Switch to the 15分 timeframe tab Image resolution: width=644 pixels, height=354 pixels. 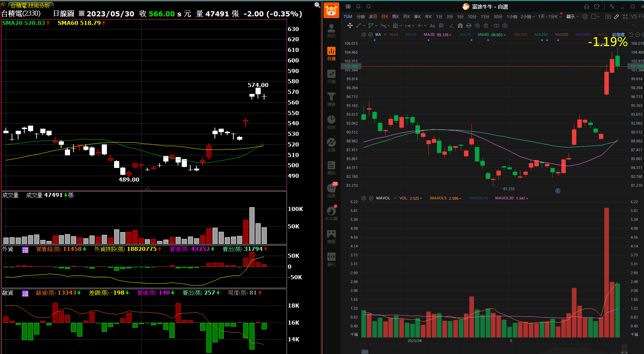(485, 16)
